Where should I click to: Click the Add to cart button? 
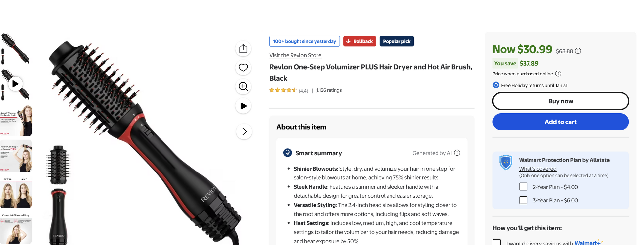point(561,122)
